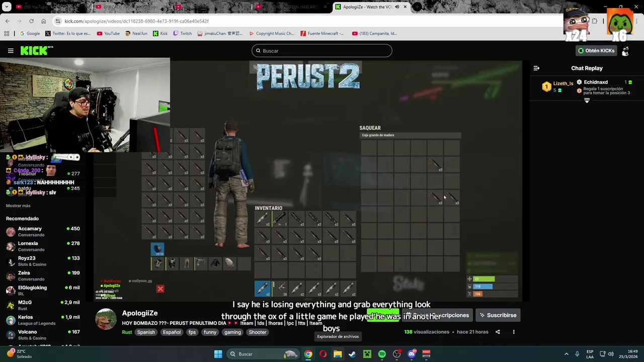Open the Kick hamburger sidebar menu

pyautogui.click(x=11, y=51)
